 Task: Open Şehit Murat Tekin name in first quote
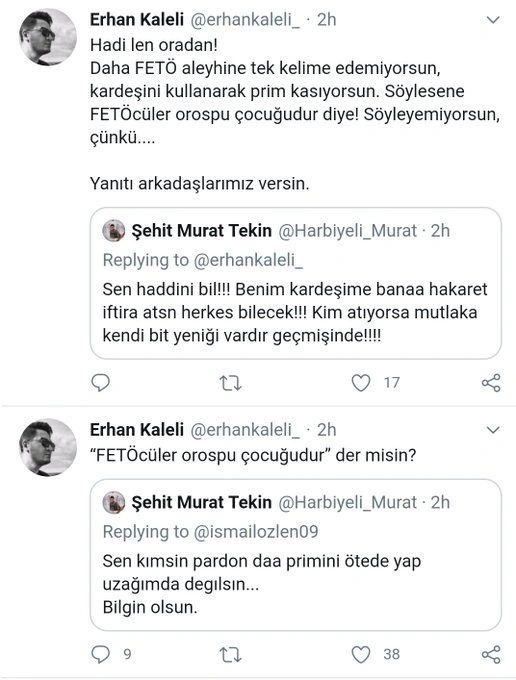tap(202, 231)
